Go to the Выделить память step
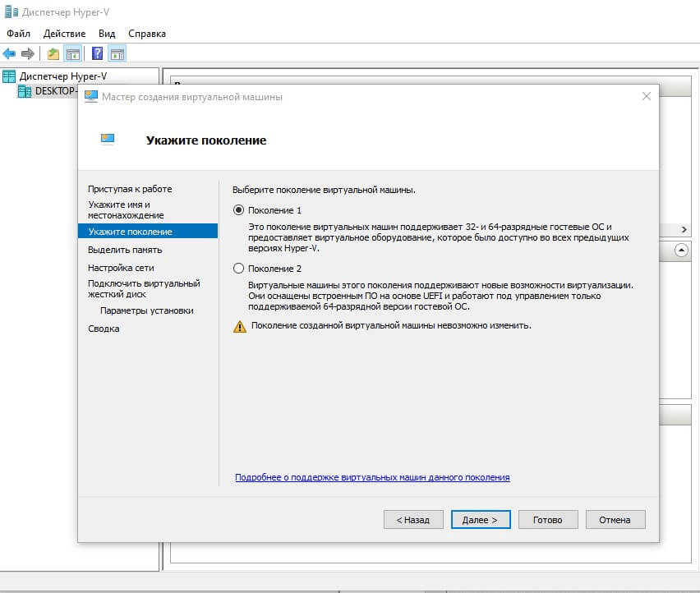 coord(125,250)
